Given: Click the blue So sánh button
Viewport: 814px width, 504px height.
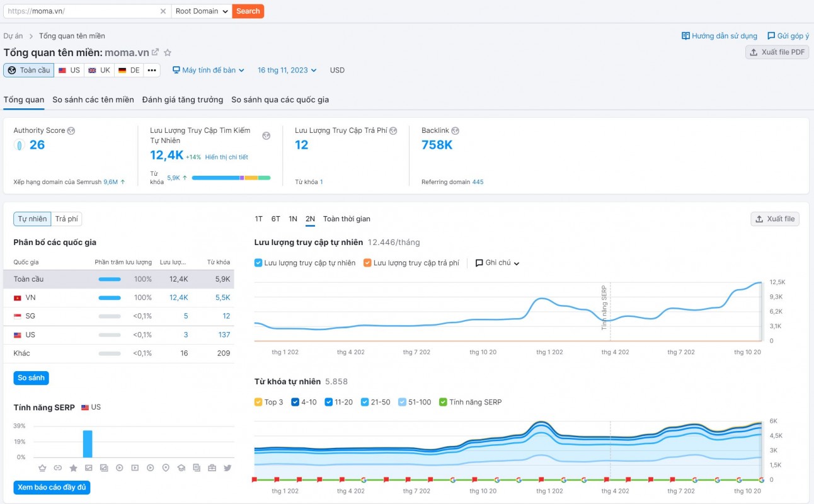Looking at the screenshot, I should (x=31, y=378).
